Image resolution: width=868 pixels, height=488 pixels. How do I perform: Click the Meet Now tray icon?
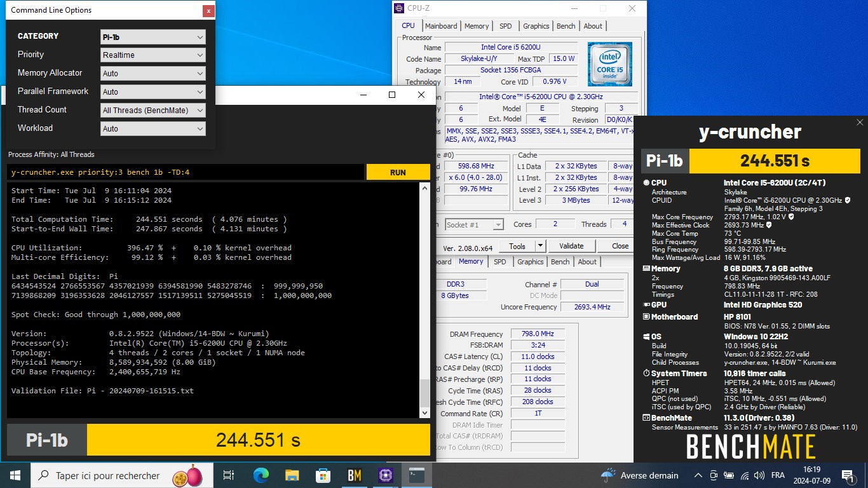(x=714, y=475)
